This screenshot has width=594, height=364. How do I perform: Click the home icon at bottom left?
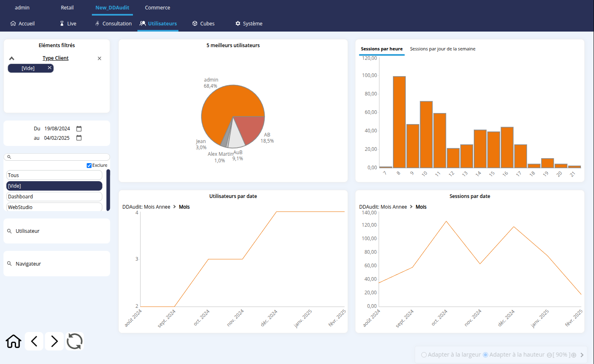click(x=14, y=341)
